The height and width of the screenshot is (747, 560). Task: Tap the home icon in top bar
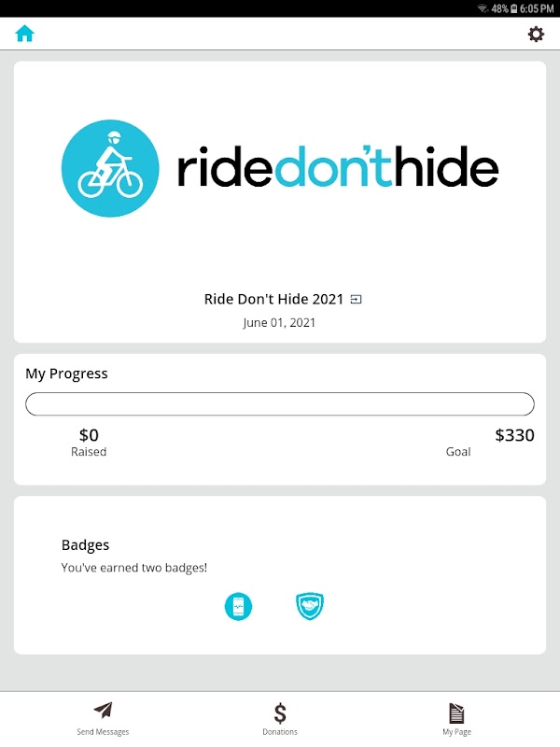(x=24, y=34)
